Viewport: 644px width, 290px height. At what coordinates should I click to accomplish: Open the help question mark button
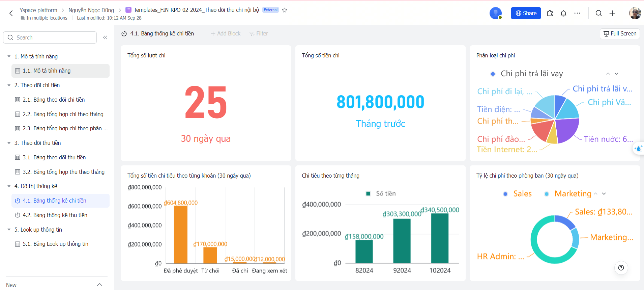coord(621,268)
